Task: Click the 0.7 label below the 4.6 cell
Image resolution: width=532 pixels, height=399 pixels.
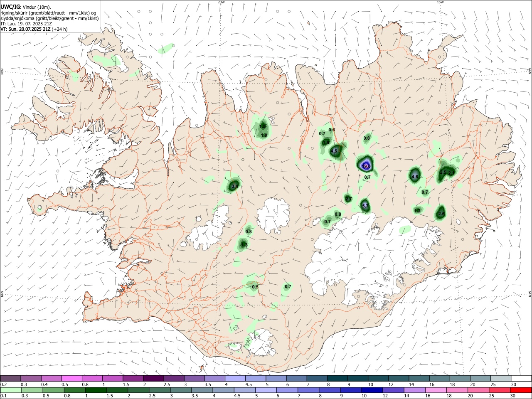Action: (425, 192)
